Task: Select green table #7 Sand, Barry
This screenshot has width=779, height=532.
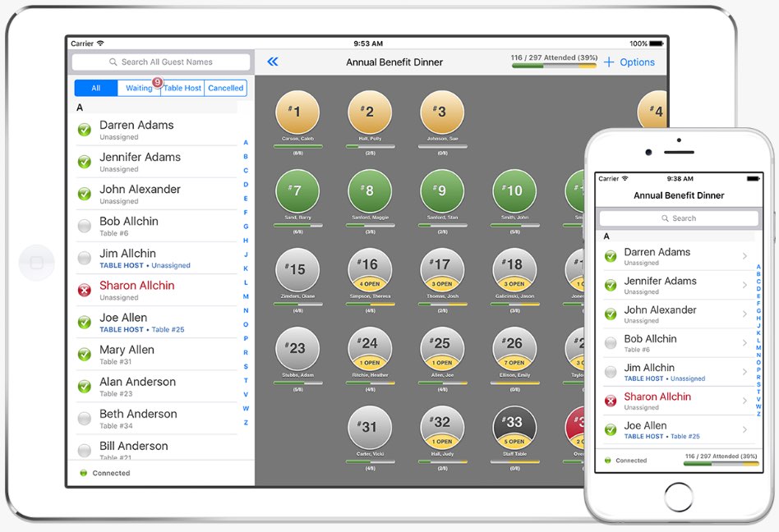Action: pos(297,191)
